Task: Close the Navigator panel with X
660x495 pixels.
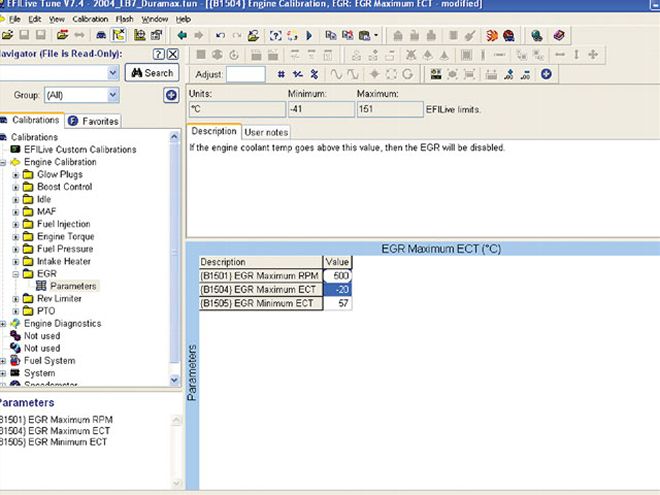Action: coord(173,54)
